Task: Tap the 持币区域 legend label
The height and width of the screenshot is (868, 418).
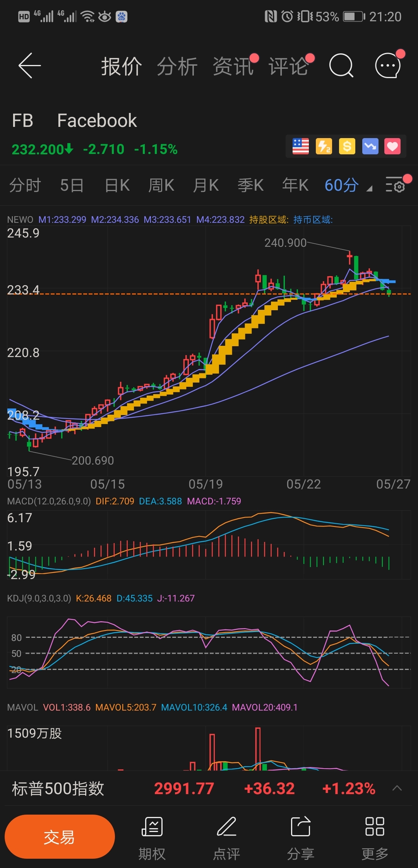Action: click(x=313, y=220)
